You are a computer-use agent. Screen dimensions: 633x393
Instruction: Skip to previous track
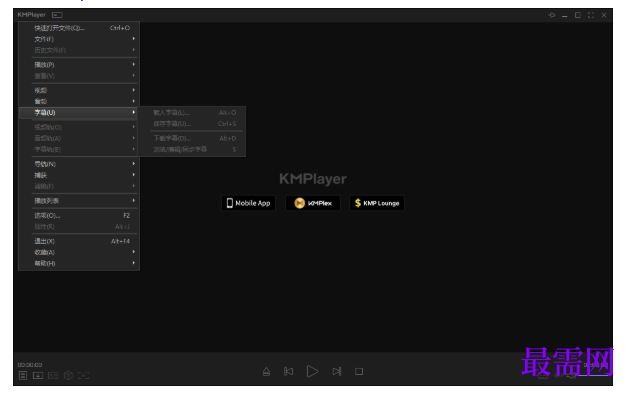pyautogui.click(x=289, y=371)
